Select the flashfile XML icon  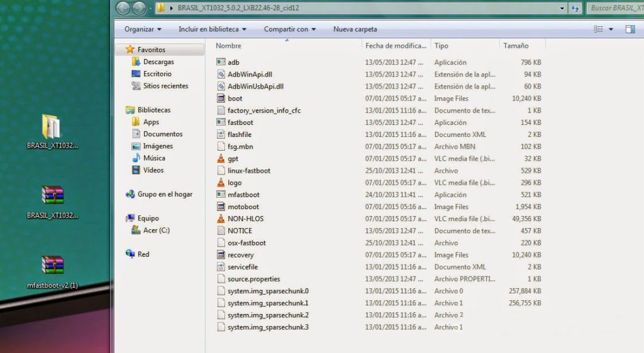coord(221,134)
